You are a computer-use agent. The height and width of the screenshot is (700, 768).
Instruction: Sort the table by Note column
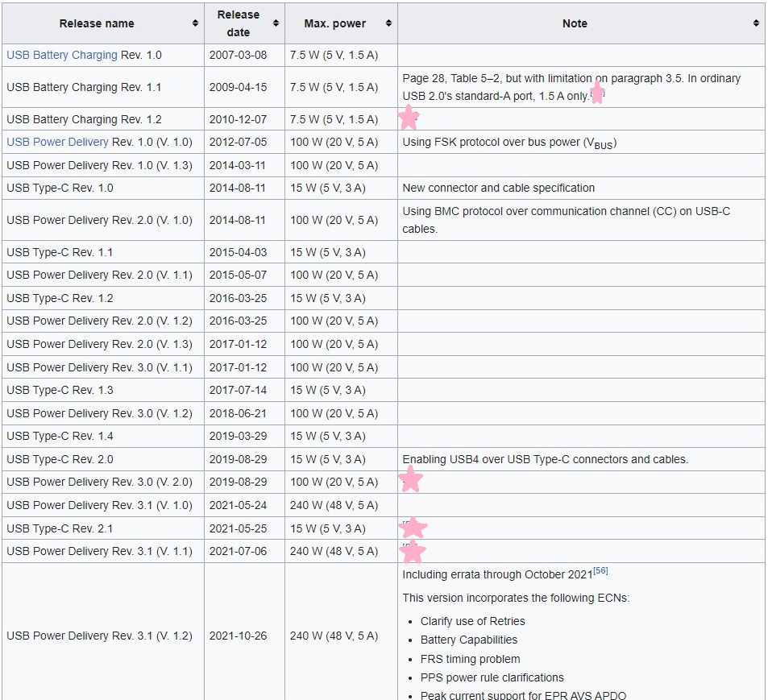[756, 23]
